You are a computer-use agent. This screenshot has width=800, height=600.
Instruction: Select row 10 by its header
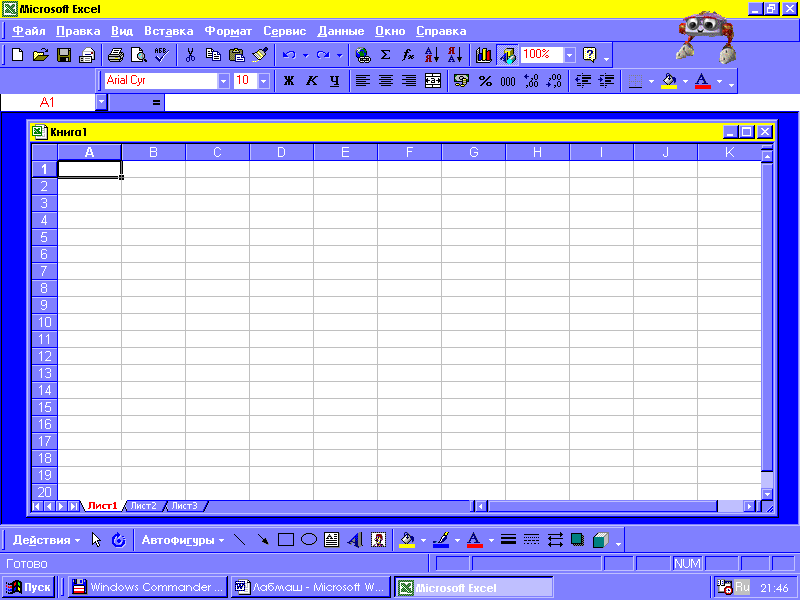[44, 322]
